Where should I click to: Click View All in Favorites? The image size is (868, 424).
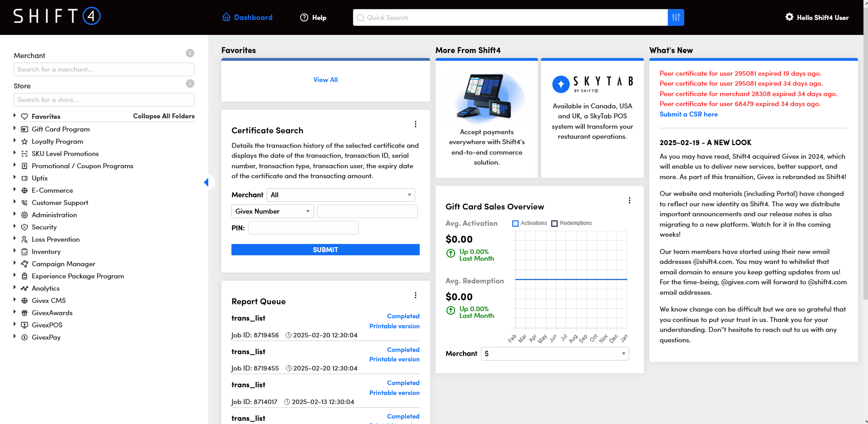(x=325, y=80)
